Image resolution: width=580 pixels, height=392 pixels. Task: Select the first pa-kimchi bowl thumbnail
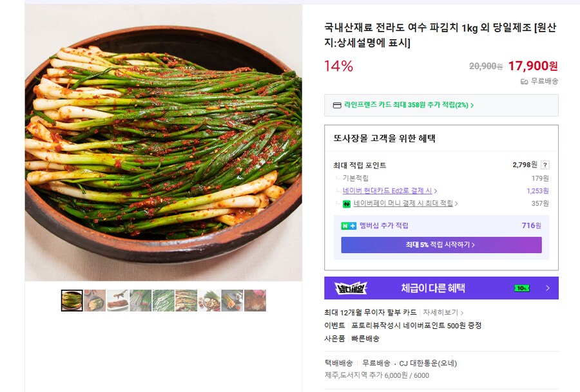[72, 301]
